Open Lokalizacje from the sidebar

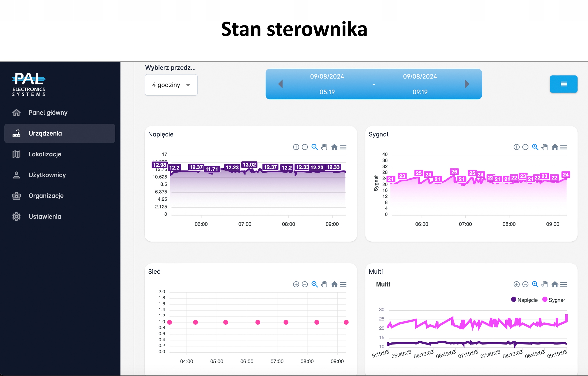pos(45,154)
